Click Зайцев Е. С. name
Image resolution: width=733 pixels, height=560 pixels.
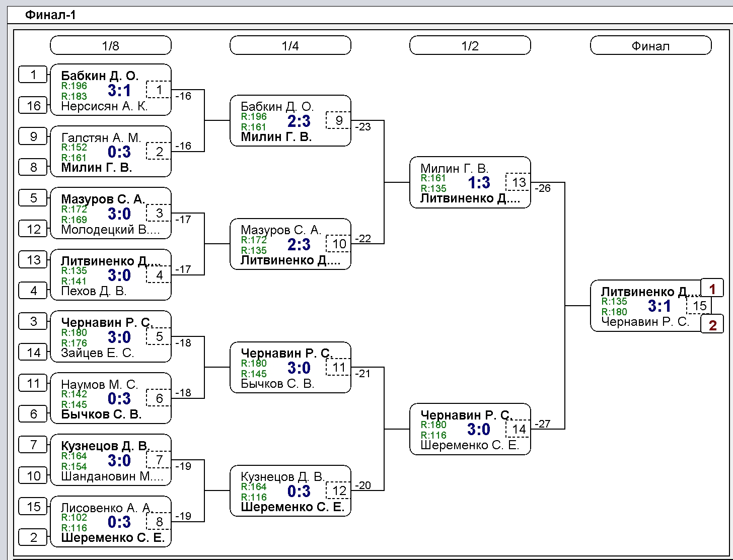98,353
